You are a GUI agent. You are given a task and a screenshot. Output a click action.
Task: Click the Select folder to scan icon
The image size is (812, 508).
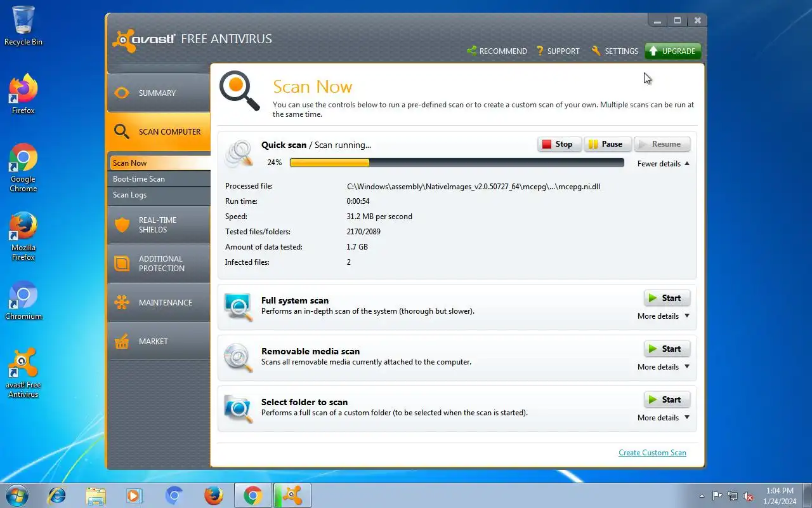click(239, 409)
